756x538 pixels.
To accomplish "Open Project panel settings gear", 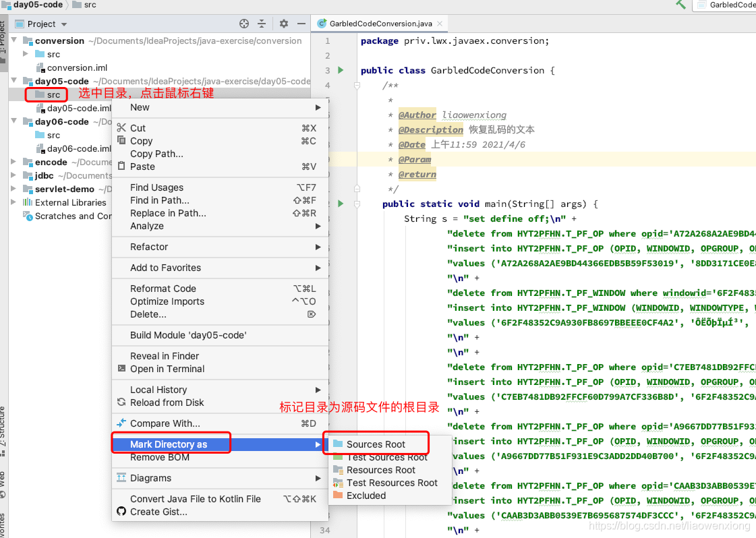I will coord(283,24).
